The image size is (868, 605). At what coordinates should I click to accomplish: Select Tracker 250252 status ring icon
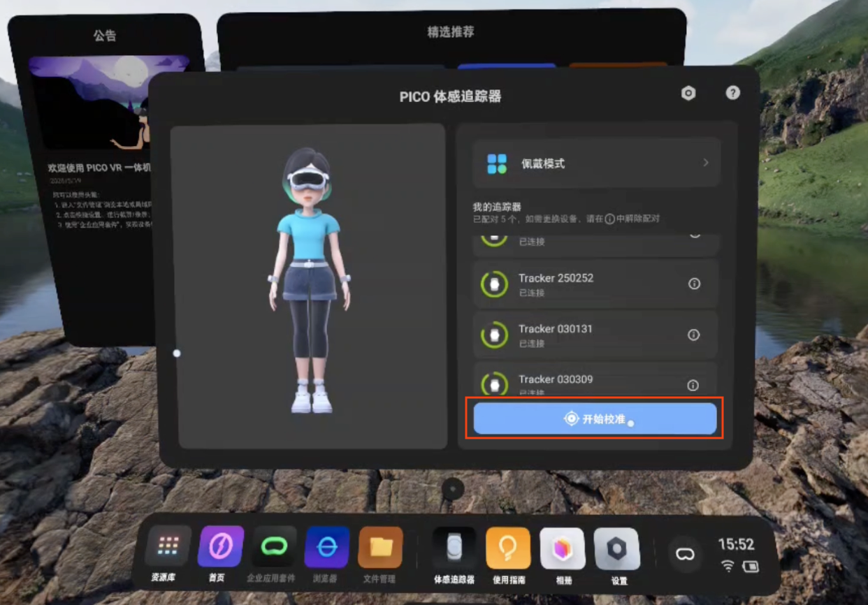[495, 284]
